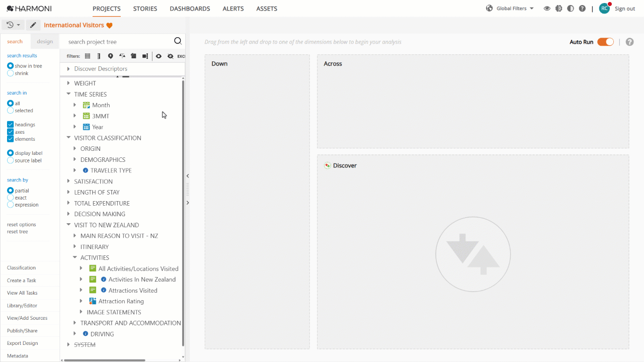
Task: Expand the WEIGHT tree node
Action: coord(68,83)
